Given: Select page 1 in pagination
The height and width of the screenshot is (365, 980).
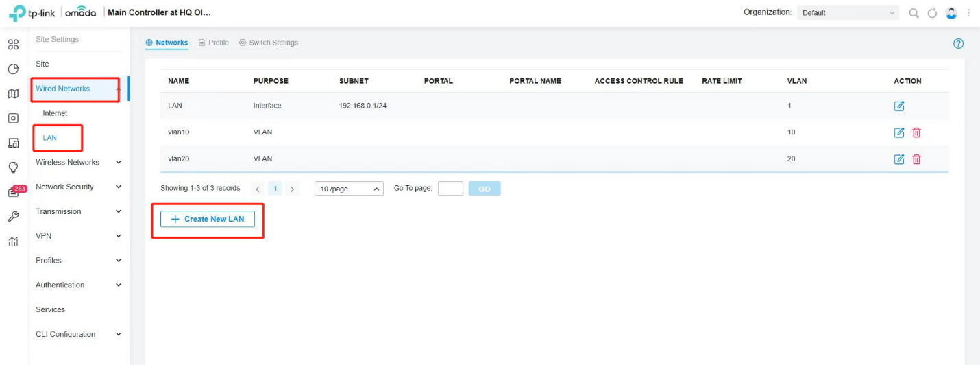Looking at the screenshot, I should point(275,189).
